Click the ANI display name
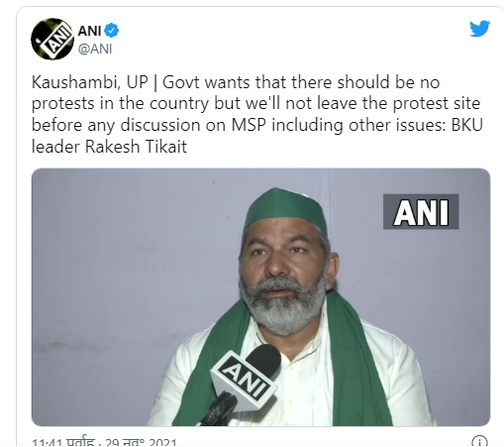504x447 pixels. tap(89, 31)
